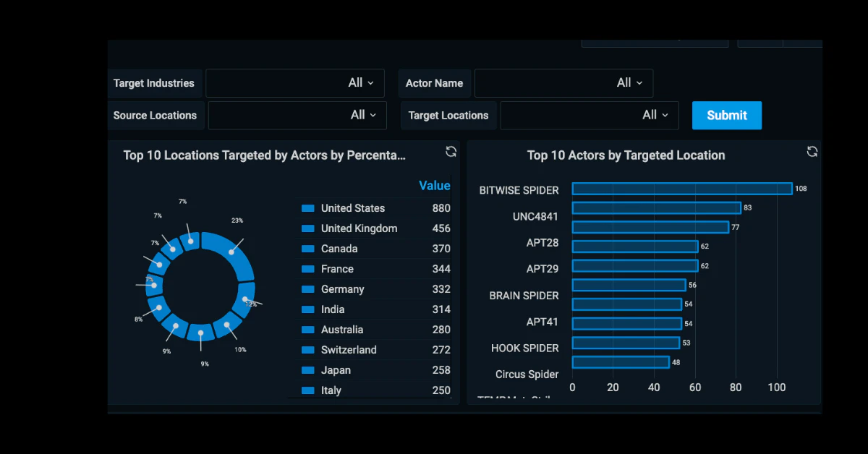This screenshot has height=454, width=868.
Task: Click the Submit button
Action: point(727,116)
